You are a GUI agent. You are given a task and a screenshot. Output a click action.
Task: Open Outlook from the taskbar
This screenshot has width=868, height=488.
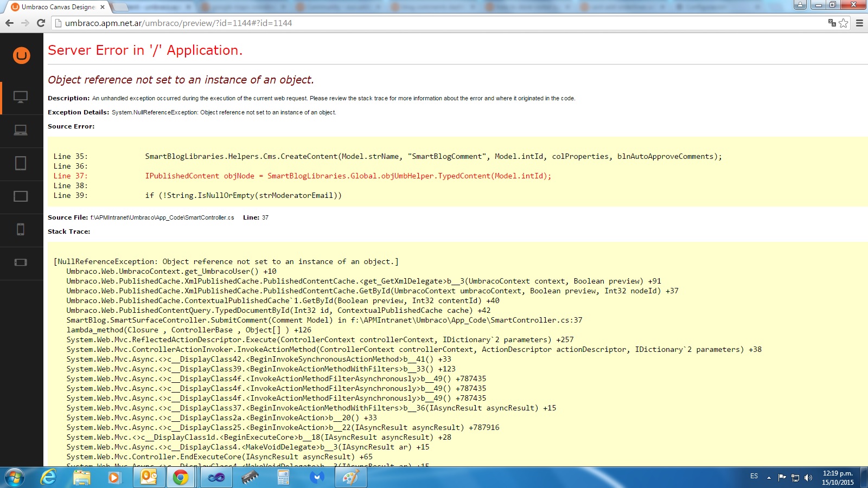tap(149, 478)
